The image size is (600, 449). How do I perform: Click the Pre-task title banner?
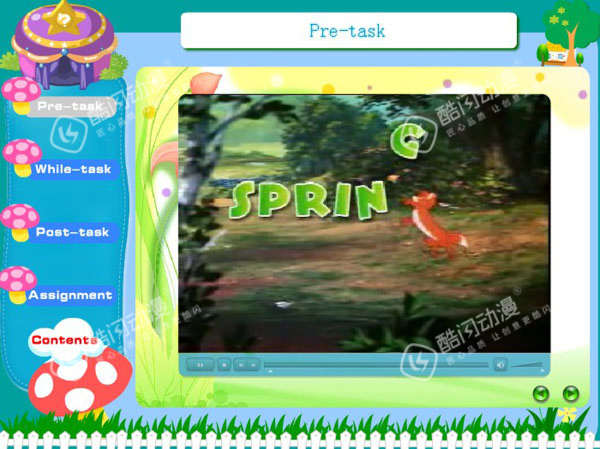(x=349, y=31)
